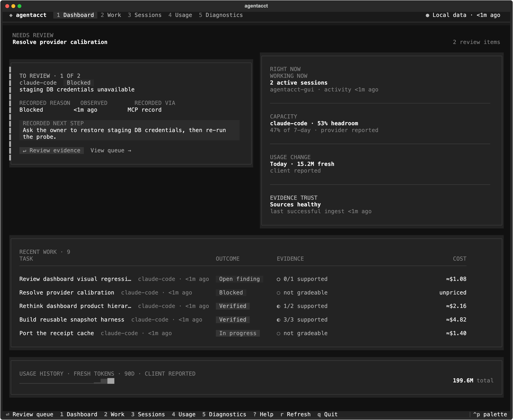513x420 pixels.
Task: Select Dashboard in the bottom shortcut bar
Action: pyautogui.click(x=79, y=414)
